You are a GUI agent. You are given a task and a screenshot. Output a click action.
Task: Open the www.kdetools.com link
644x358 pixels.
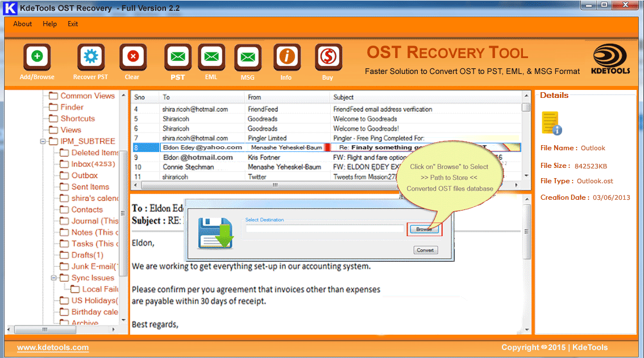[x=53, y=347]
